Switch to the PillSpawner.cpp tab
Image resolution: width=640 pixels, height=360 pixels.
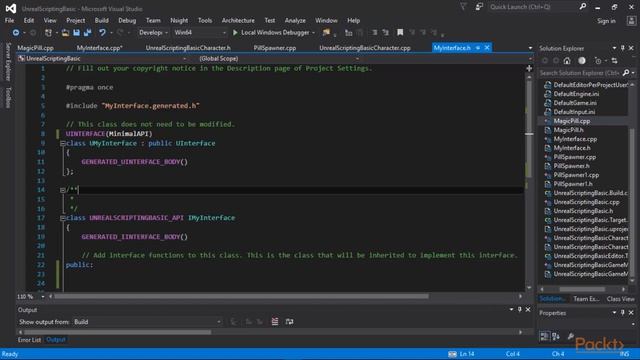275,48
